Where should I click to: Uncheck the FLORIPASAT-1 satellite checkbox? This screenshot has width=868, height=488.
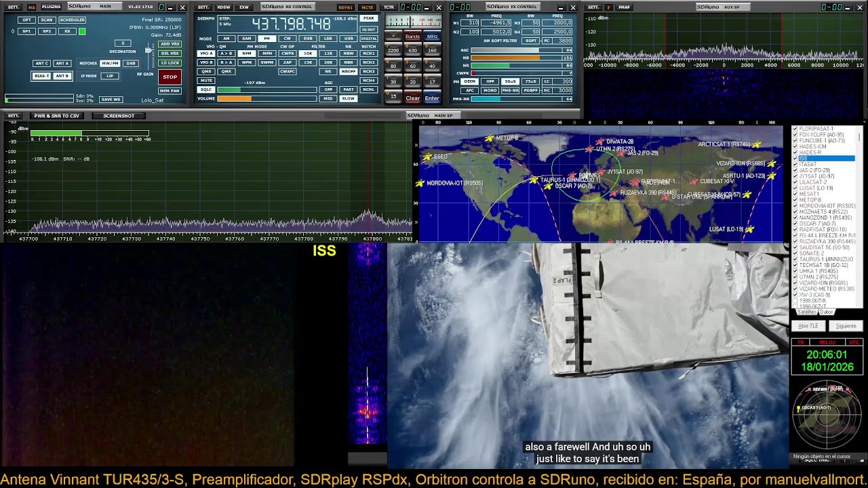(x=795, y=129)
